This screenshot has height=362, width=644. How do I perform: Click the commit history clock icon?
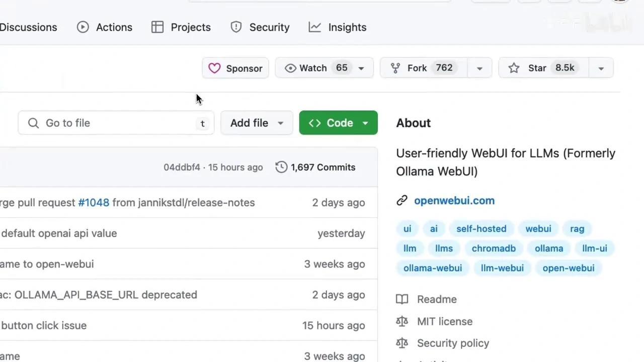tap(281, 167)
